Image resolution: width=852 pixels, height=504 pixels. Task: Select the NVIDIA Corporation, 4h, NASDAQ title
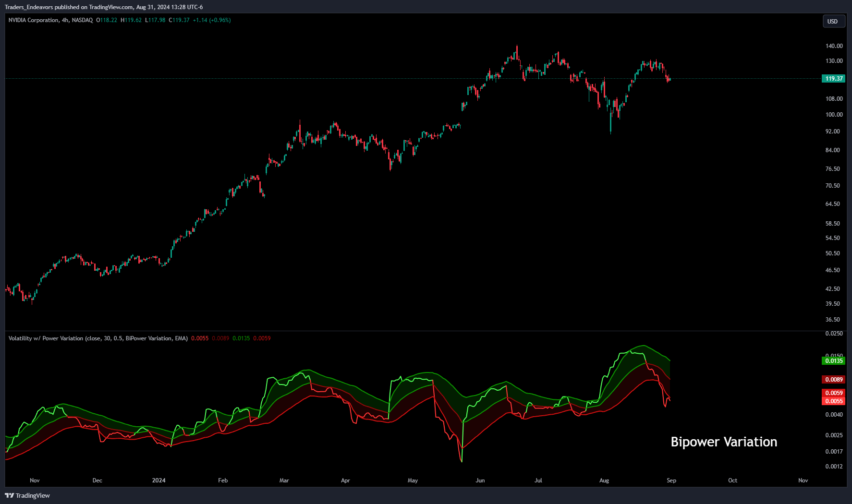pos(50,20)
